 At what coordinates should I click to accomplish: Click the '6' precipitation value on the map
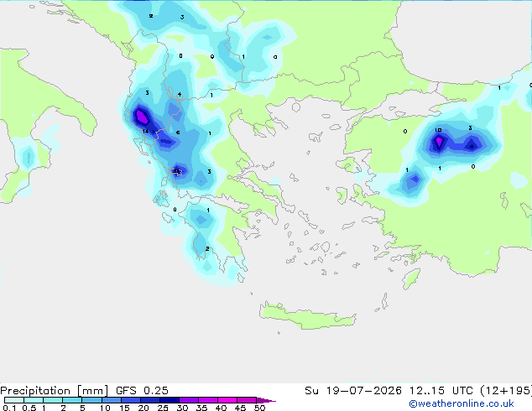[x=178, y=133]
